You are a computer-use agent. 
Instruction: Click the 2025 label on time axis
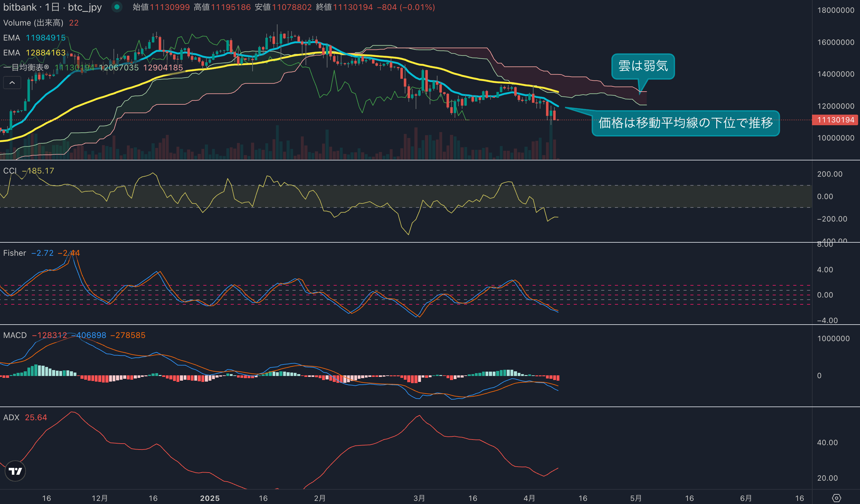[210, 498]
